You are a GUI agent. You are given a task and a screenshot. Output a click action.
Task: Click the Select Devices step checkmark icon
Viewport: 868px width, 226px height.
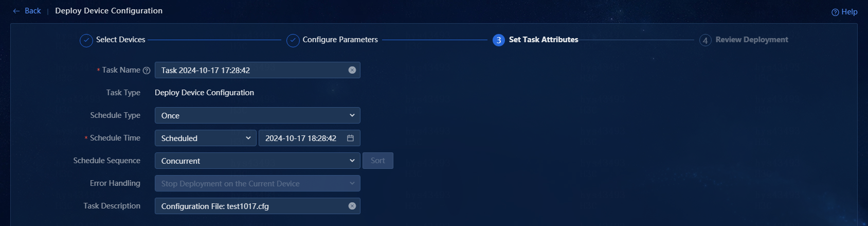click(x=86, y=40)
